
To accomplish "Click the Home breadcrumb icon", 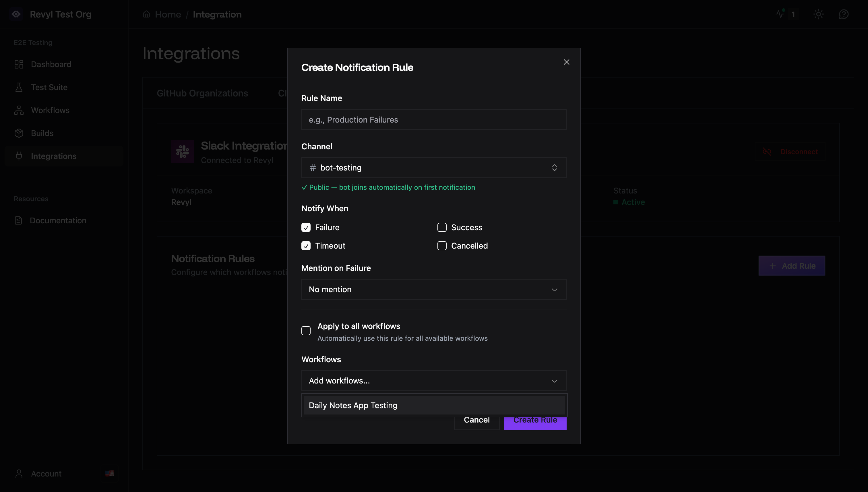I will [x=146, y=14].
